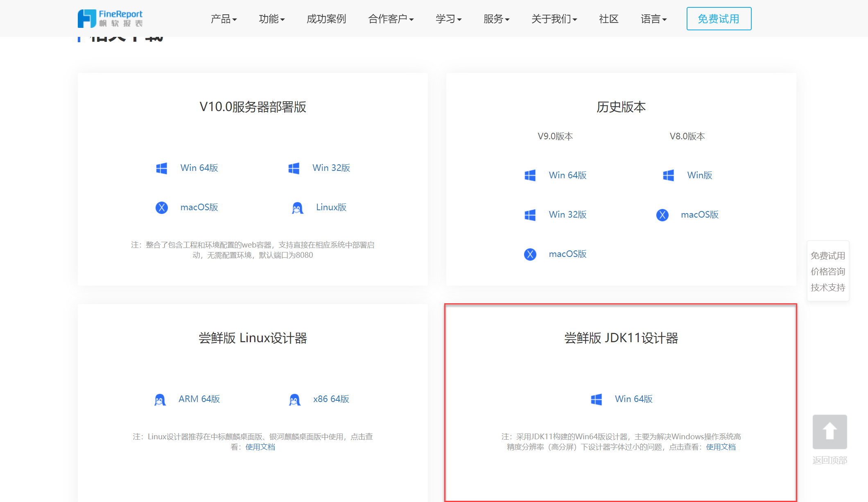Click penguin icon next to ARM 64版
This screenshot has width=868, height=502.
coord(160,400)
